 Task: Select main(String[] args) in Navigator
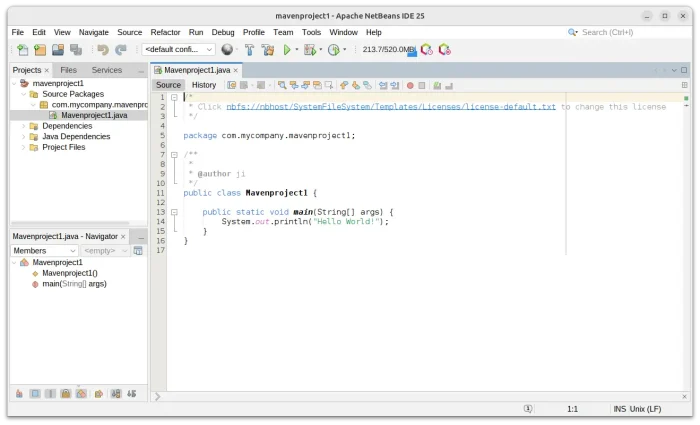click(74, 284)
